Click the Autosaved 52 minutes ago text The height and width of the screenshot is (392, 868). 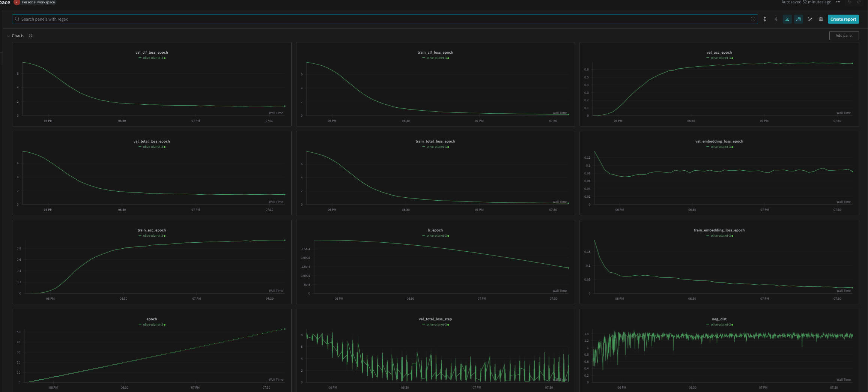(x=806, y=2)
